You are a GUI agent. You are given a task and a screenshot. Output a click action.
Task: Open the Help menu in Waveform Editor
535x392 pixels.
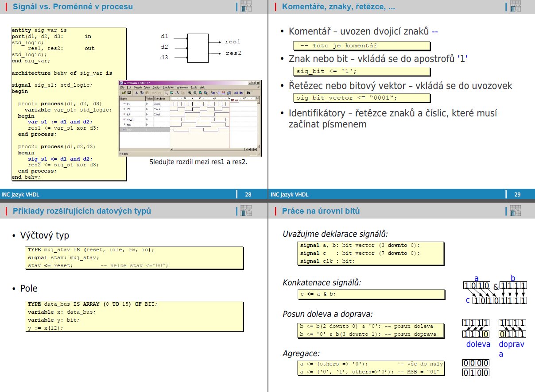202,88
